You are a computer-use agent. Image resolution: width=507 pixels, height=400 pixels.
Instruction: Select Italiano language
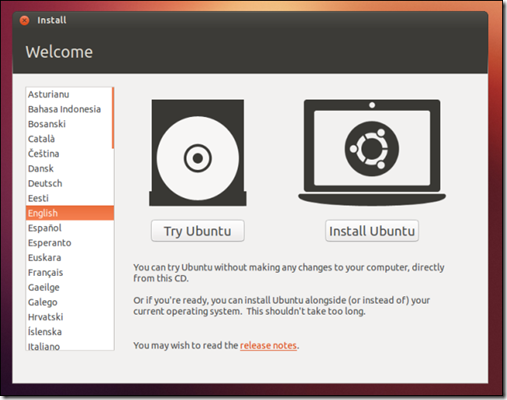pyautogui.click(x=69, y=345)
